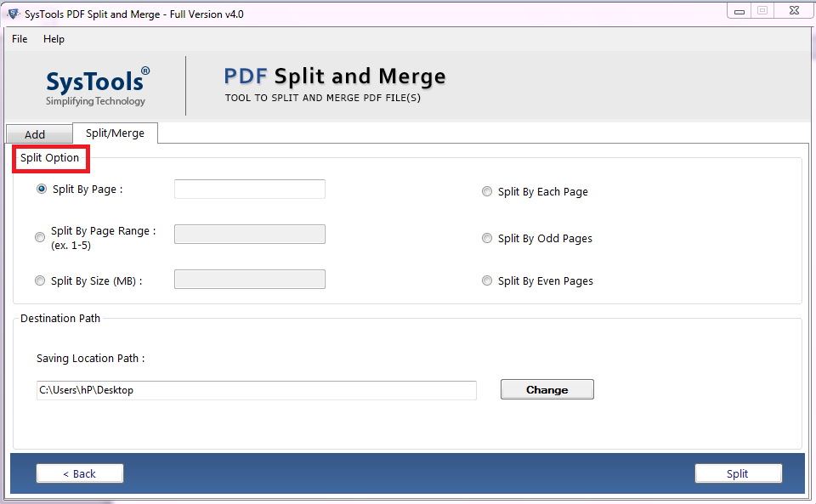Enable Split By Page Range option
The height and width of the screenshot is (504, 816).
(x=40, y=236)
